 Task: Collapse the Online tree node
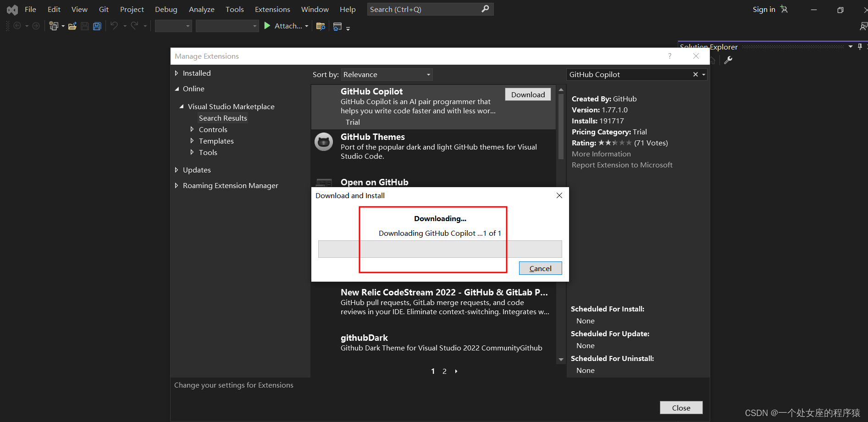click(x=177, y=89)
